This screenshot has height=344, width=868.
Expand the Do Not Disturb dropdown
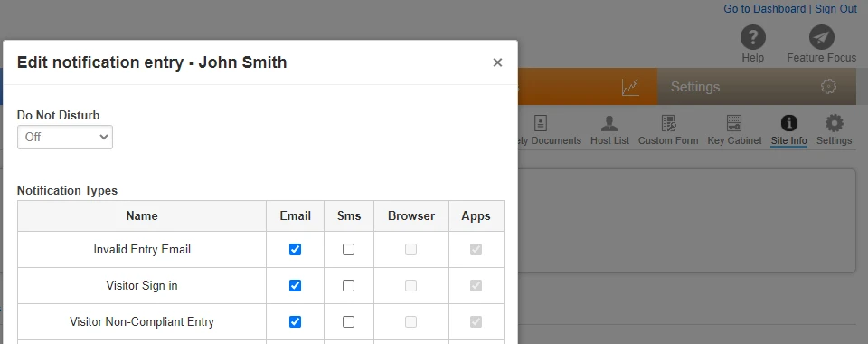pos(65,137)
